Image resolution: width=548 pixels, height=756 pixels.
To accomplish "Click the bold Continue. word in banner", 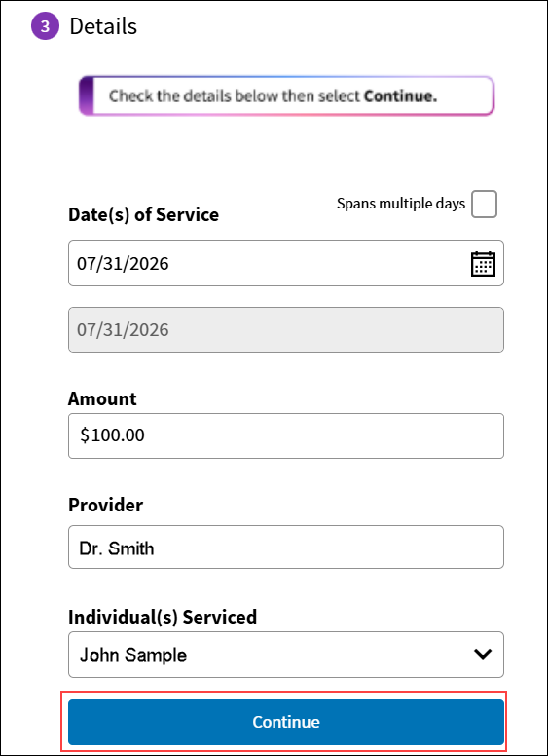I will (x=400, y=95).
